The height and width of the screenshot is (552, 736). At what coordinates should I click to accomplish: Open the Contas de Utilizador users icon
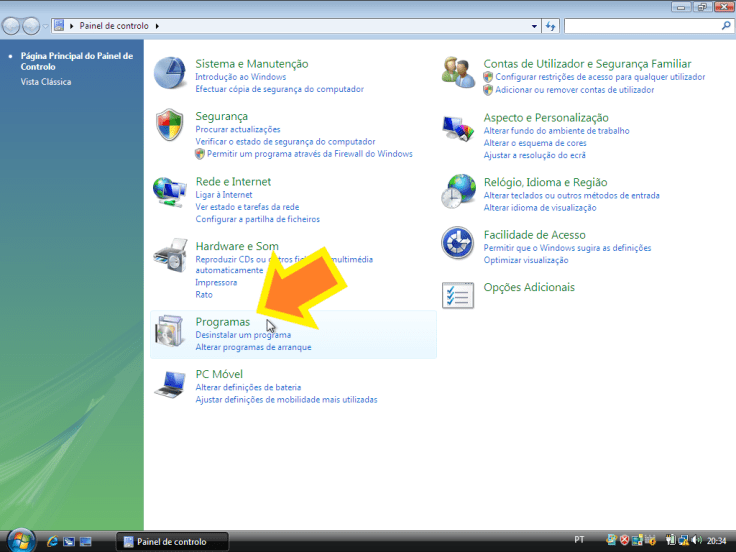[x=458, y=73]
